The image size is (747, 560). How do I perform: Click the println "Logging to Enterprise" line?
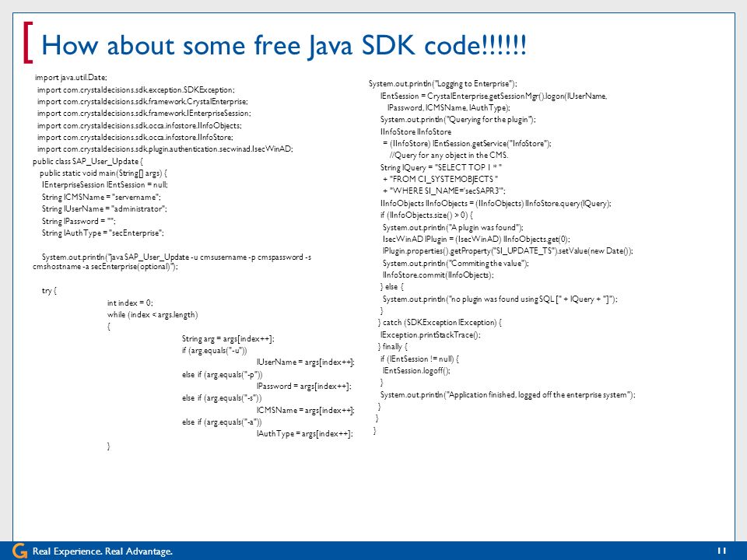click(443, 84)
